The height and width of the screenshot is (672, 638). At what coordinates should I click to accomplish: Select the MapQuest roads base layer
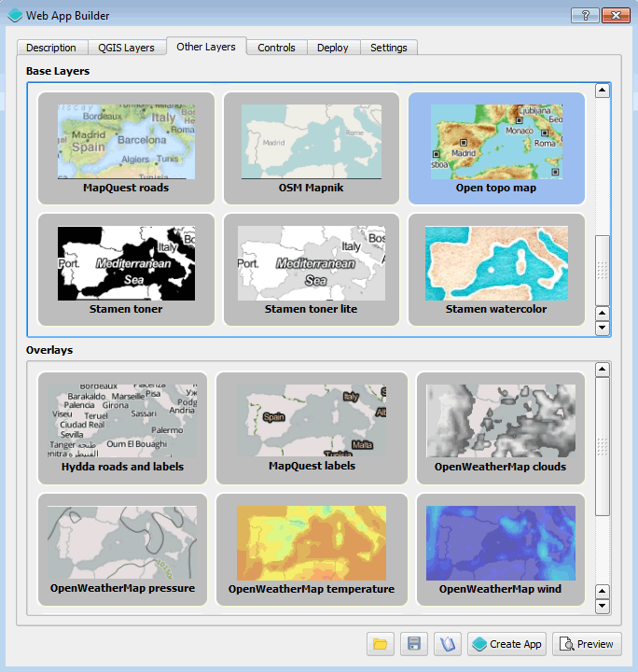click(x=126, y=147)
